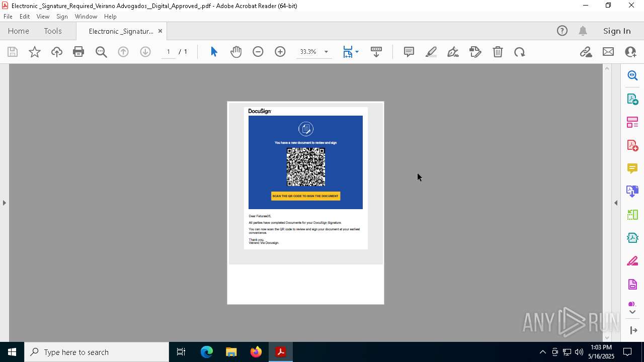Launch Firefox from the taskbar

pyautogui.click(x=256, y=352)
